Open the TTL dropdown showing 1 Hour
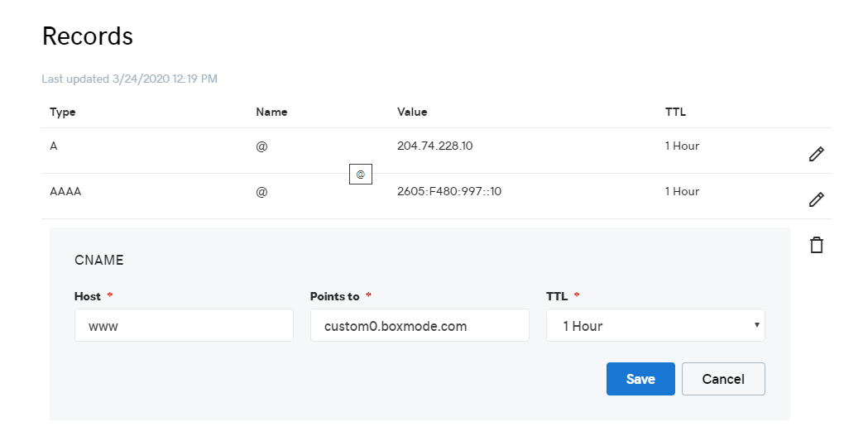Image resolution: width=868 pixels, height=436 pixels. [655, 326]
